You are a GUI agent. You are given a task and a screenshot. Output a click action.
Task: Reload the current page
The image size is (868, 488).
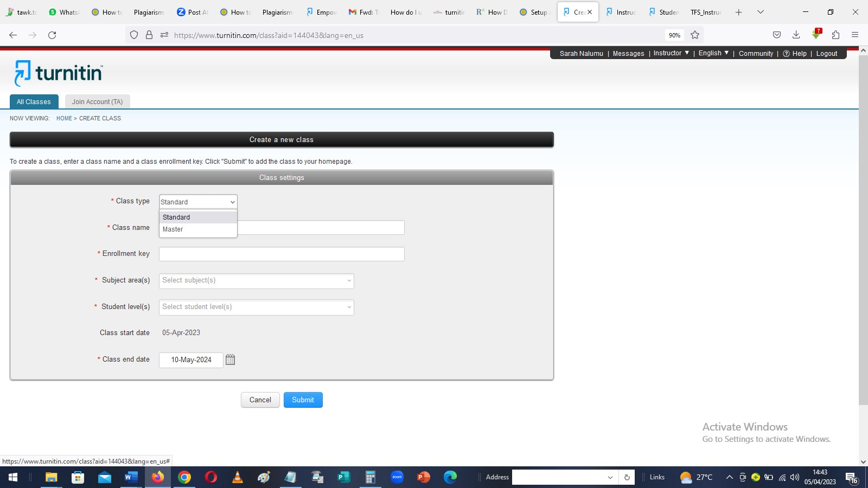pos(52,35)
